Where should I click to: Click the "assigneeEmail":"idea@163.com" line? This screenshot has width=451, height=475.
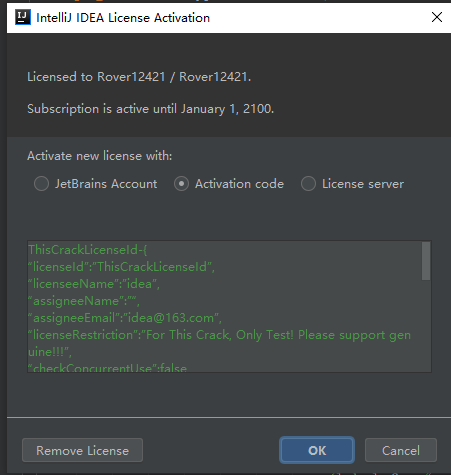click(x=125, y=318)
